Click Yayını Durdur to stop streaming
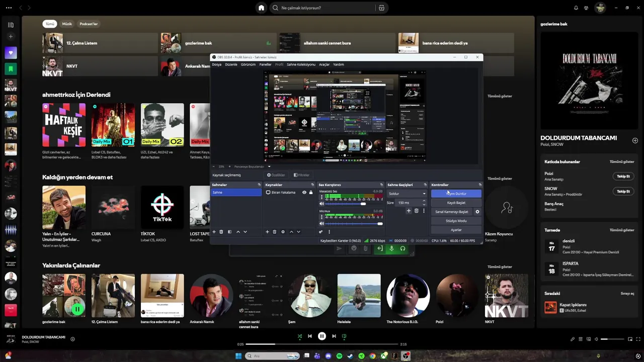 pos(456,194)
